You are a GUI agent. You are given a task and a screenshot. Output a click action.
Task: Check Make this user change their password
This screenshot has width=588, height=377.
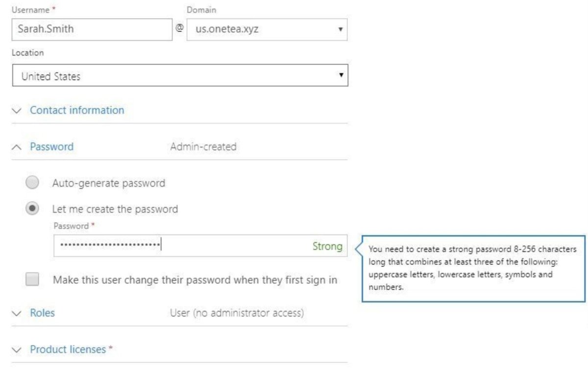(32, 280)
